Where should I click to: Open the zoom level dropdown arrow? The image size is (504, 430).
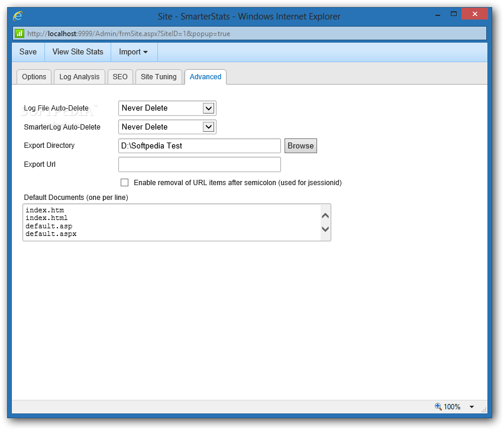click(x=471, y=407)
